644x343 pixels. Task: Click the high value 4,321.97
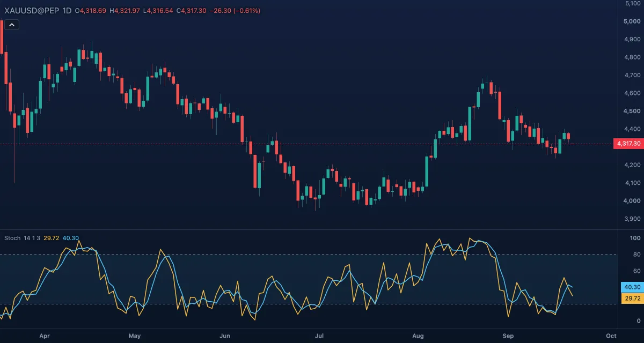click(126, 11)
